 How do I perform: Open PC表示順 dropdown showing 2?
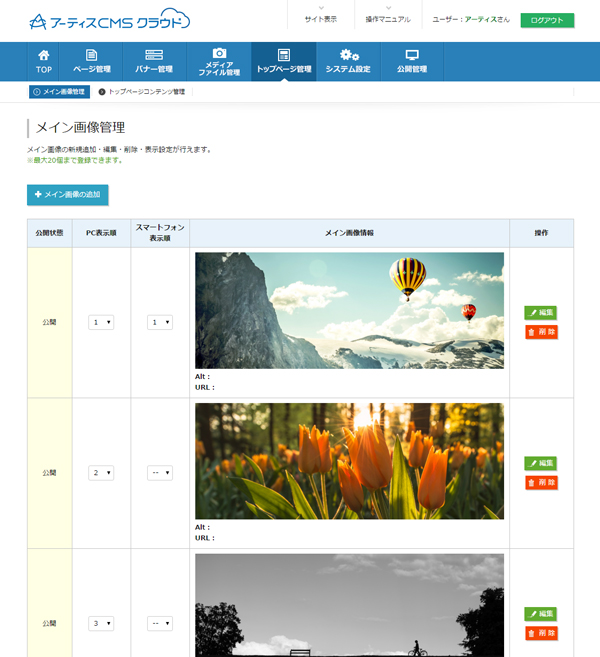click(101, 473)
